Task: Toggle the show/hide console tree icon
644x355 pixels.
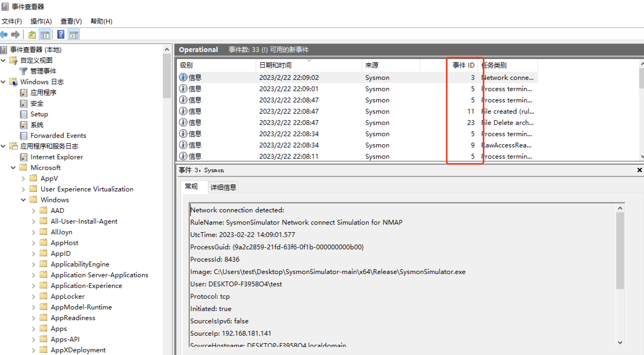Action: [45, 35]
